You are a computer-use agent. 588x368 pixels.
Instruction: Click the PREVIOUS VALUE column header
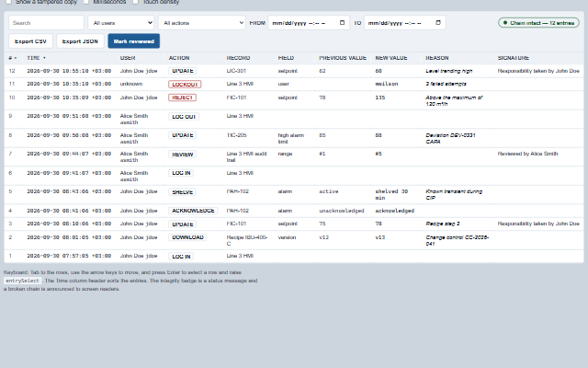[343, 58]
